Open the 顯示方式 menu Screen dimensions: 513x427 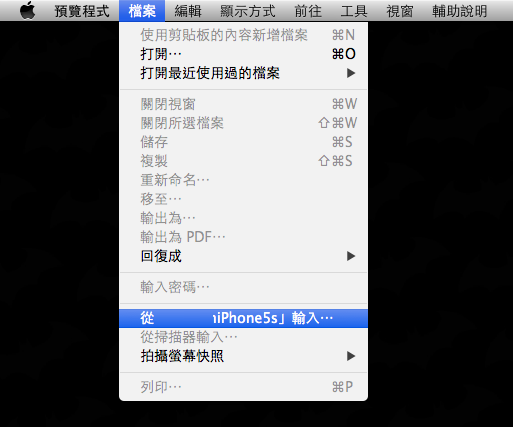248,11
